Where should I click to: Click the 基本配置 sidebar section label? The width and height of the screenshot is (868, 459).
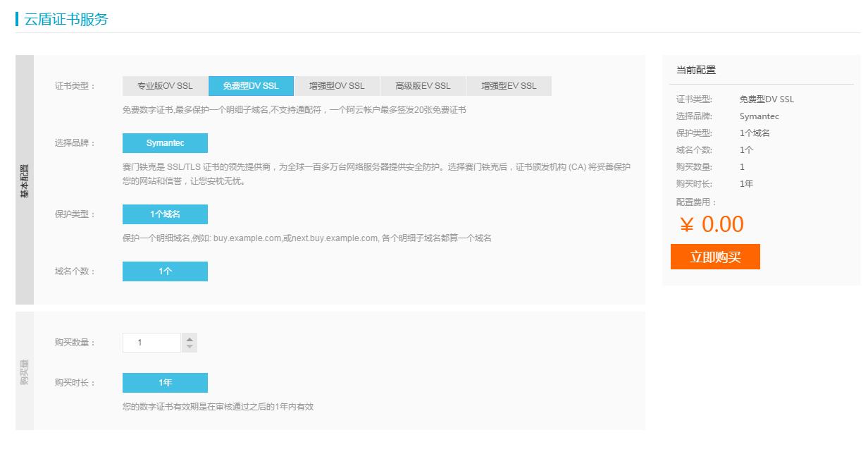pos(24,177)
